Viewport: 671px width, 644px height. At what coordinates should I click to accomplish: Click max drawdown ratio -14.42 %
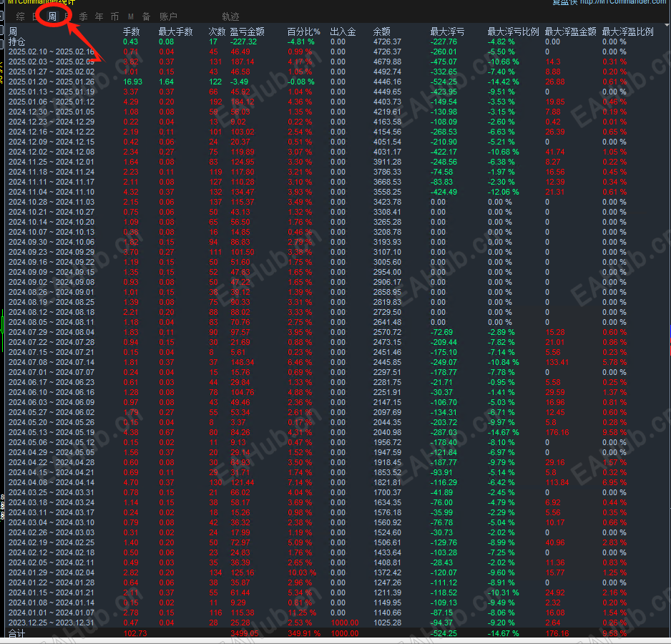click(x=504, y=82)
